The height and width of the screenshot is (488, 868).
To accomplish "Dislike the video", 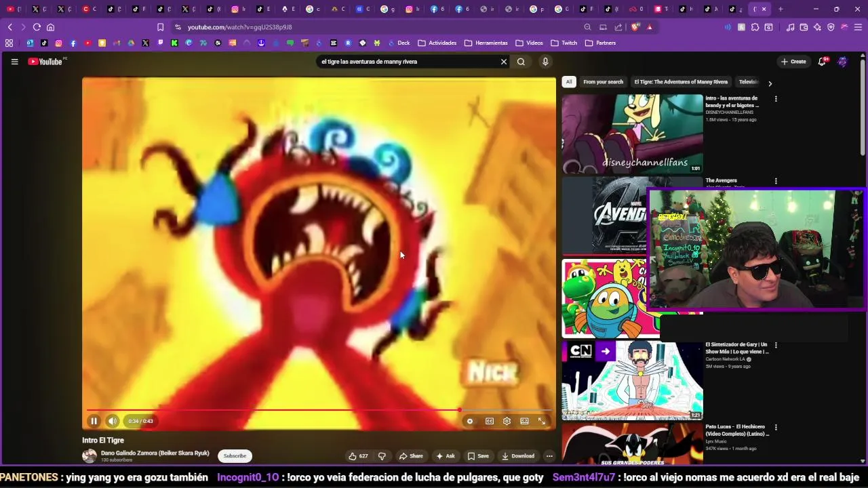I will (382, 456).
